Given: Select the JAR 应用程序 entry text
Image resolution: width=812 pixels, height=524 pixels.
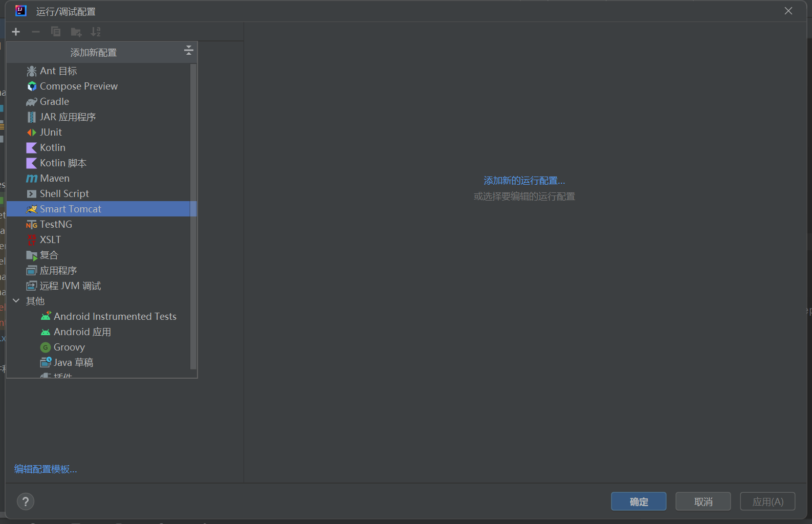Looking at the screenshot, I should [68, 117].
